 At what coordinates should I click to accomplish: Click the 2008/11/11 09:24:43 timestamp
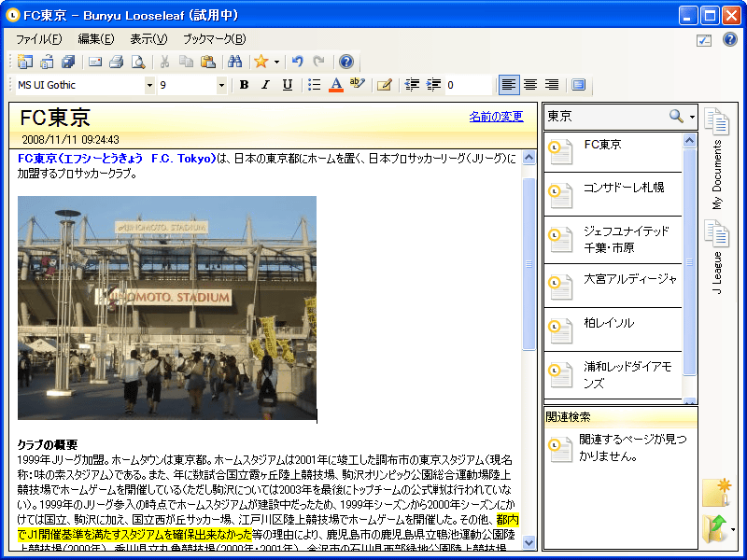pos(71,139)
